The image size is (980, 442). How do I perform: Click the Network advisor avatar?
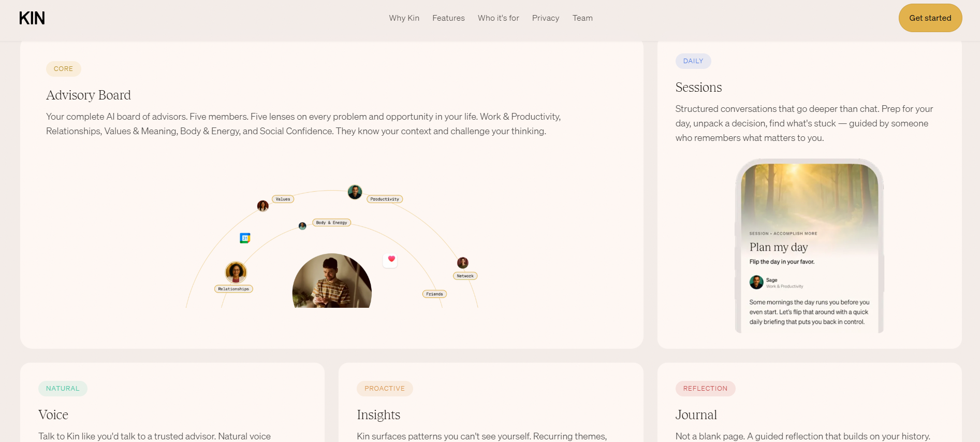click(x=463, y=263)
